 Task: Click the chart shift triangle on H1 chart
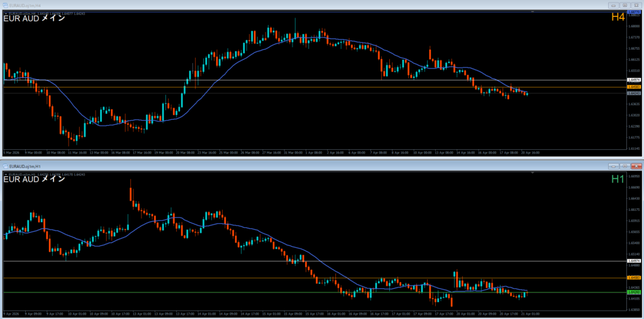pyautogui.click(x=533, y=173)
